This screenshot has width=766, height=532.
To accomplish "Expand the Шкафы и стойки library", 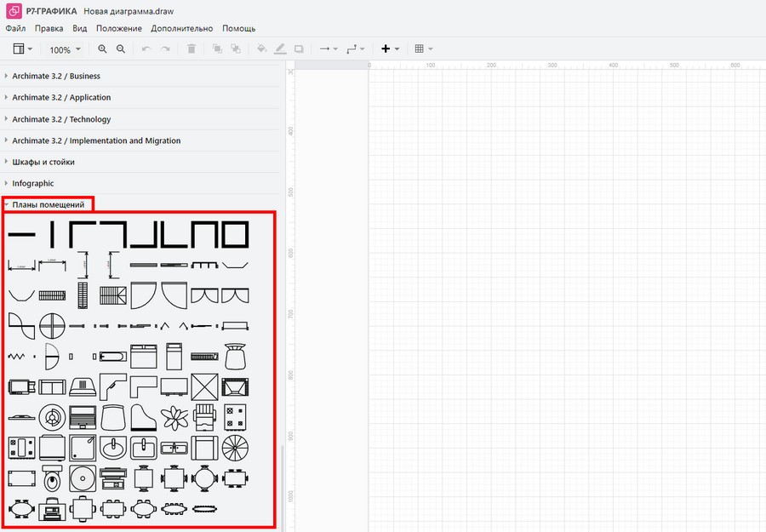I will (43, 162).
